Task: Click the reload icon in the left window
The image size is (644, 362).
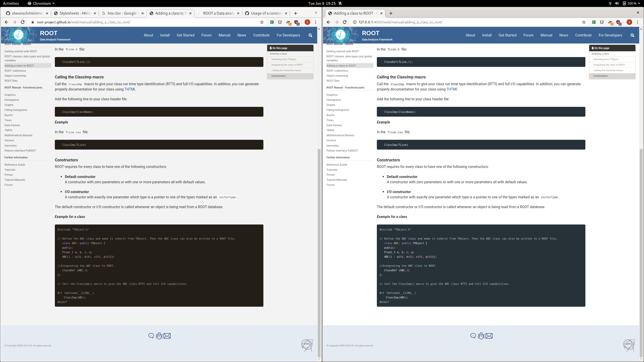Action: coord(22,22)
